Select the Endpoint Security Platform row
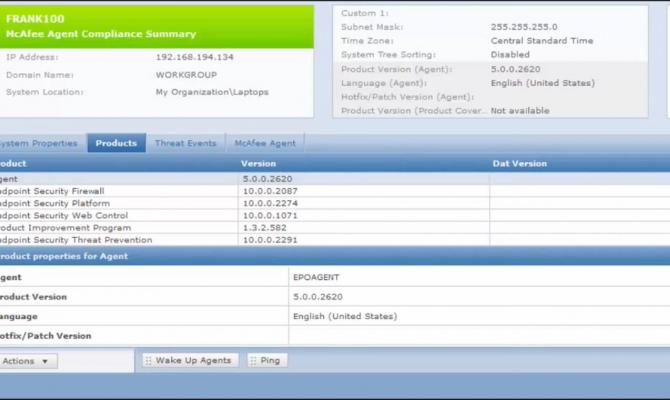 (335, 203)
